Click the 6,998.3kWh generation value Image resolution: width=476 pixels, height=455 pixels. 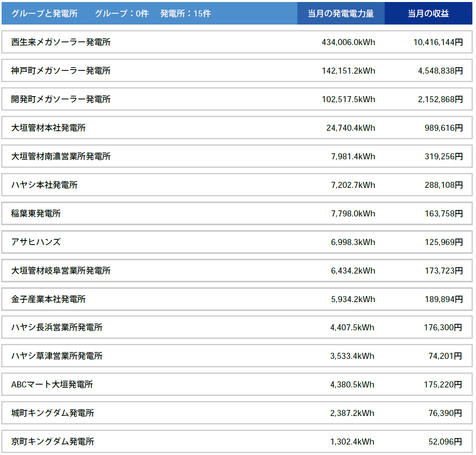click(353, 242)
